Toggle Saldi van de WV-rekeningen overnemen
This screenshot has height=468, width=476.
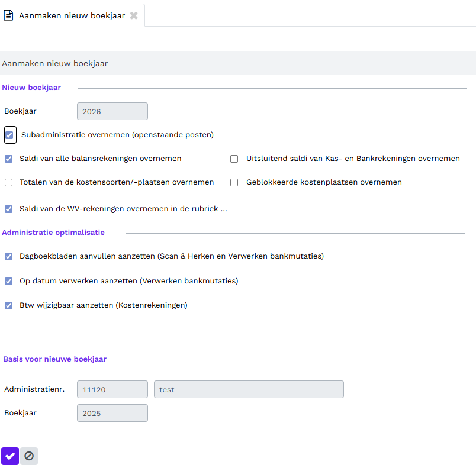point(9,209)
